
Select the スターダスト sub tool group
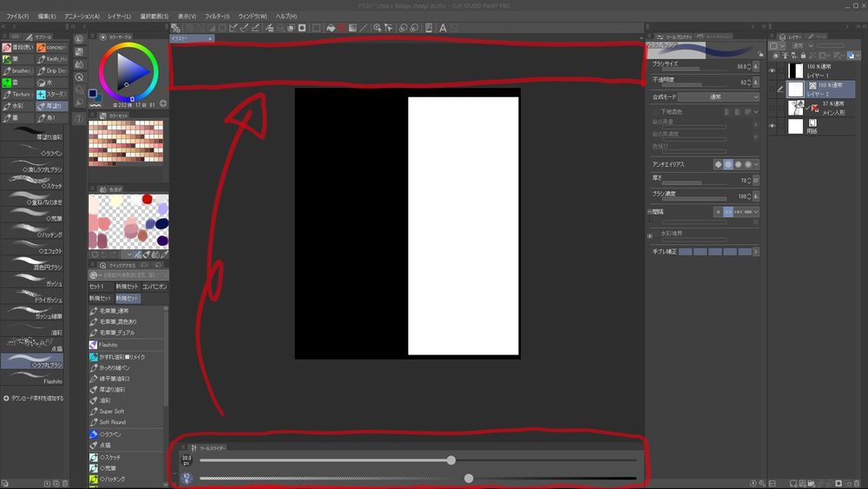tap(52, 94)
